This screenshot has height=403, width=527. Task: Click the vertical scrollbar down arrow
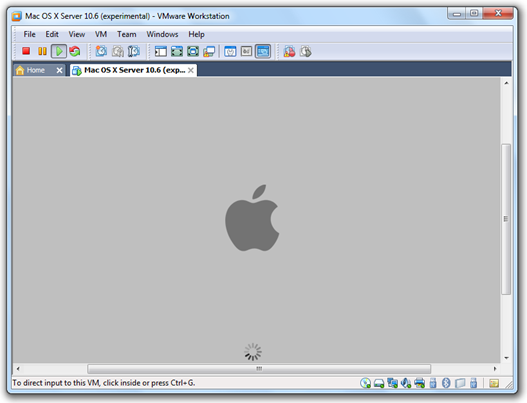[506, 358]
